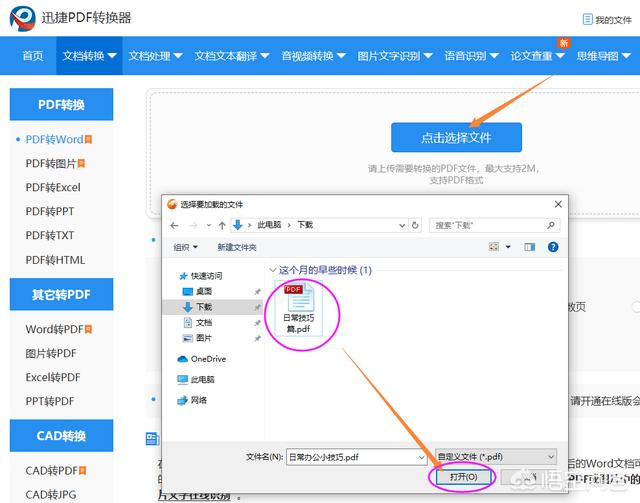Click the CAD转换 section header
The image size is (640, 503).
pos(61,436)
